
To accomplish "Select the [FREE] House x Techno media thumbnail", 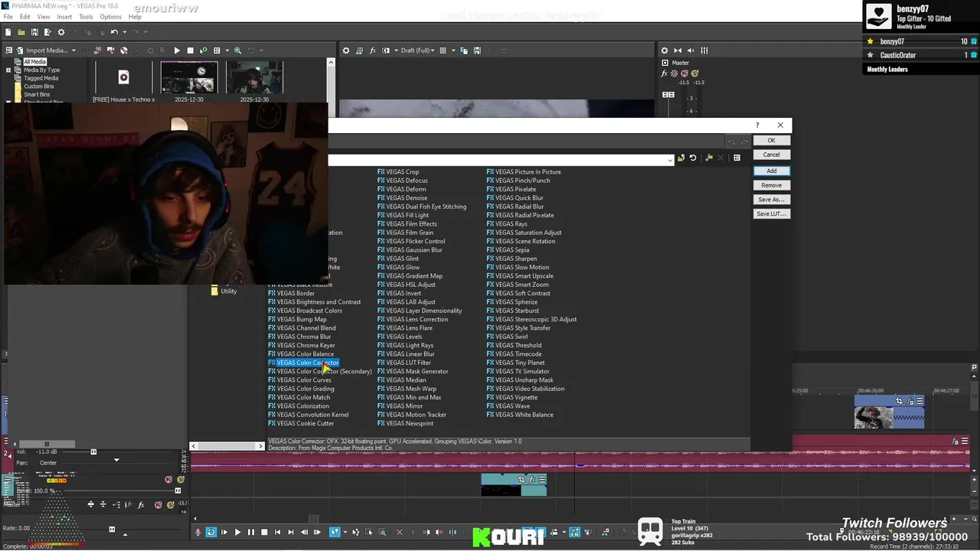I will (x=123, y=77).
